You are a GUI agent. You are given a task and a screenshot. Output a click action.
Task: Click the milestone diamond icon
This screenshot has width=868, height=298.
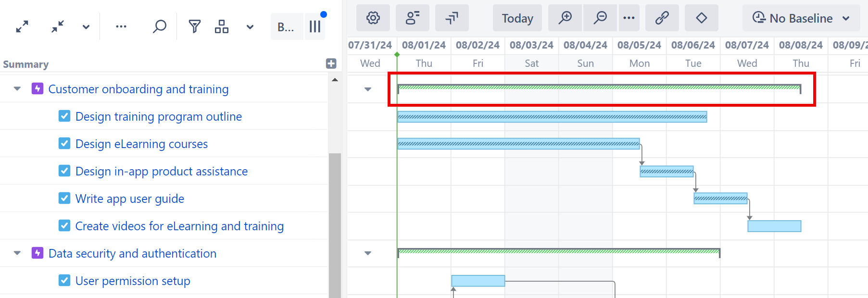(x=702, y=18)
